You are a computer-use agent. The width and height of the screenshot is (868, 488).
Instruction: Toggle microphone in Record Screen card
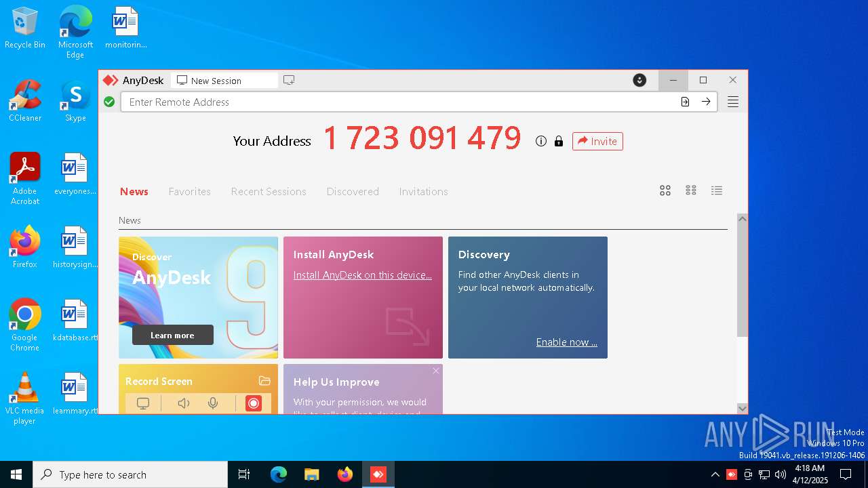click(x=213, y=403)
